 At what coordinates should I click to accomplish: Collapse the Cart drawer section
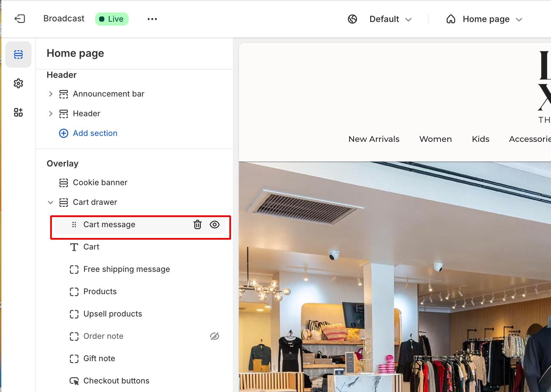point(51,202)
